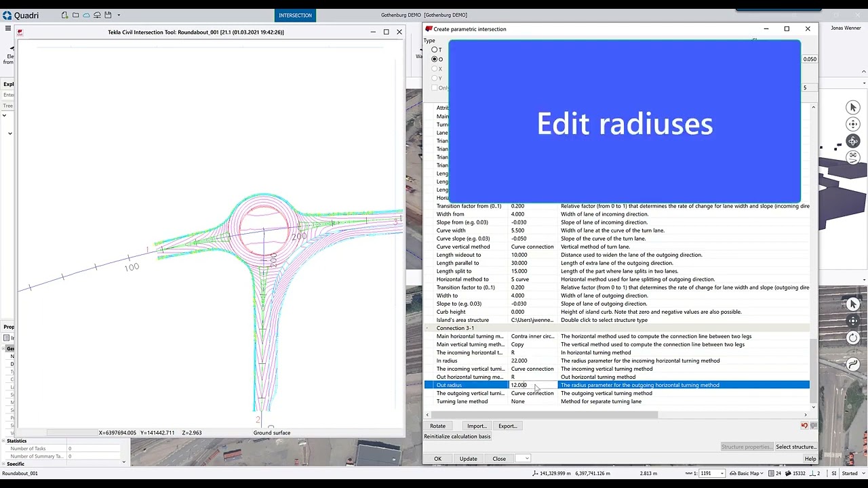Image resolution: width=868 pixels, height=488 pixels.
Task: Click the axis icon showing 2 in status bar
Action: pos(812,473)
